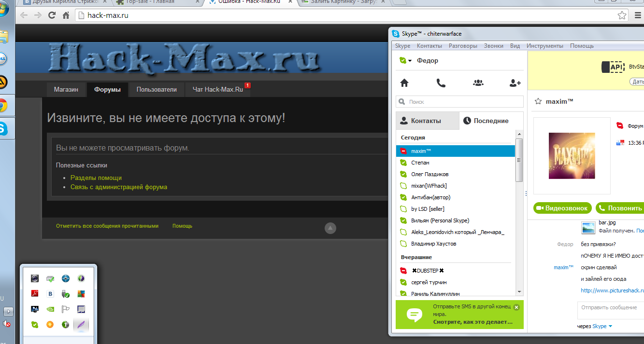Click orange update arrow tray icon
Viewport: 644px width, 344px height.
point(50,325)
